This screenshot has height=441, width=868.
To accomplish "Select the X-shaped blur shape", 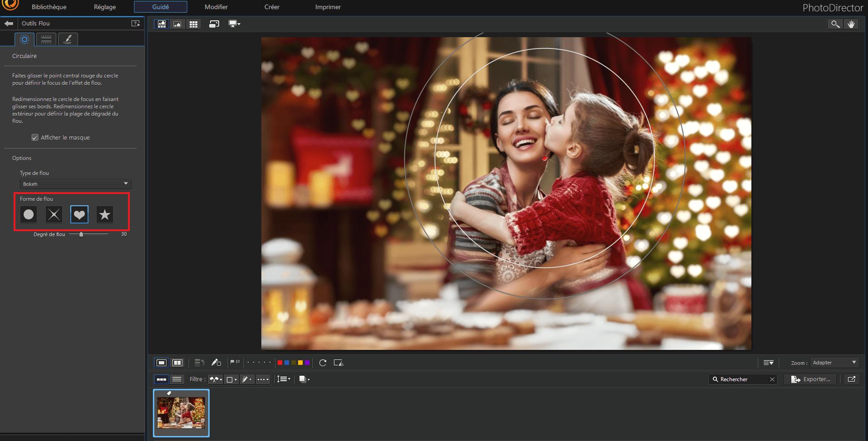I will click(x=54, y=214).
